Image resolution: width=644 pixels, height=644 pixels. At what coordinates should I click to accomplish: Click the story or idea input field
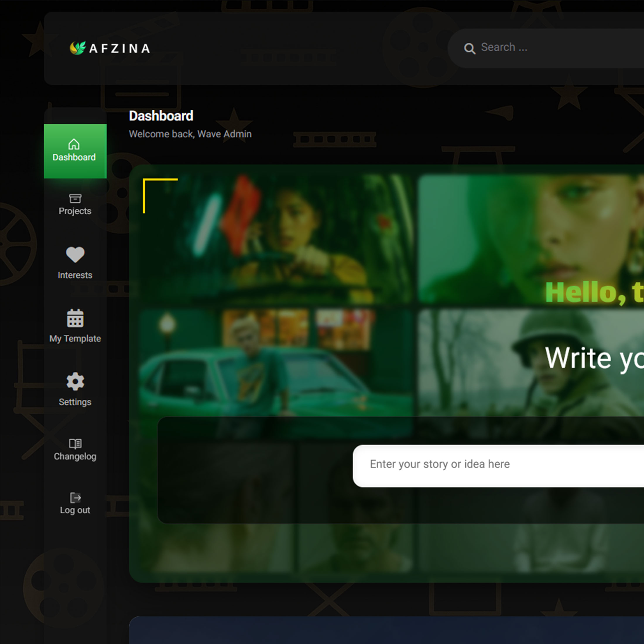pos(498,466)
